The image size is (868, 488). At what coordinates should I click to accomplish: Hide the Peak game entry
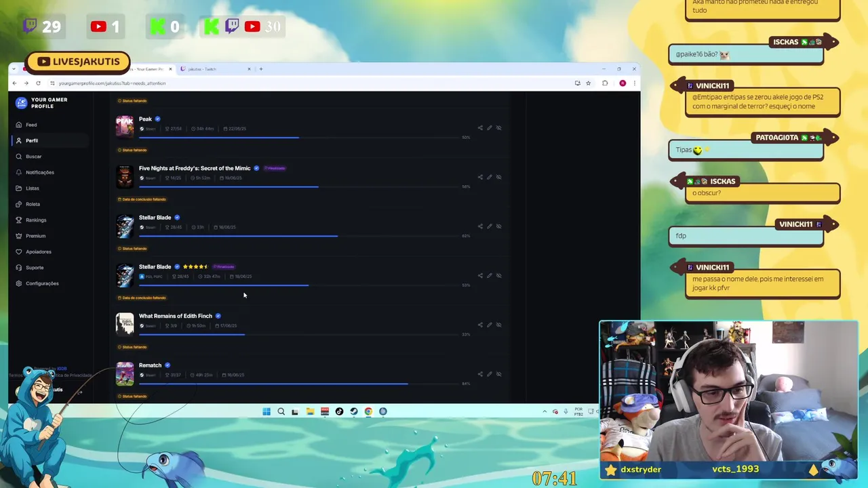[x=498, y=127]
